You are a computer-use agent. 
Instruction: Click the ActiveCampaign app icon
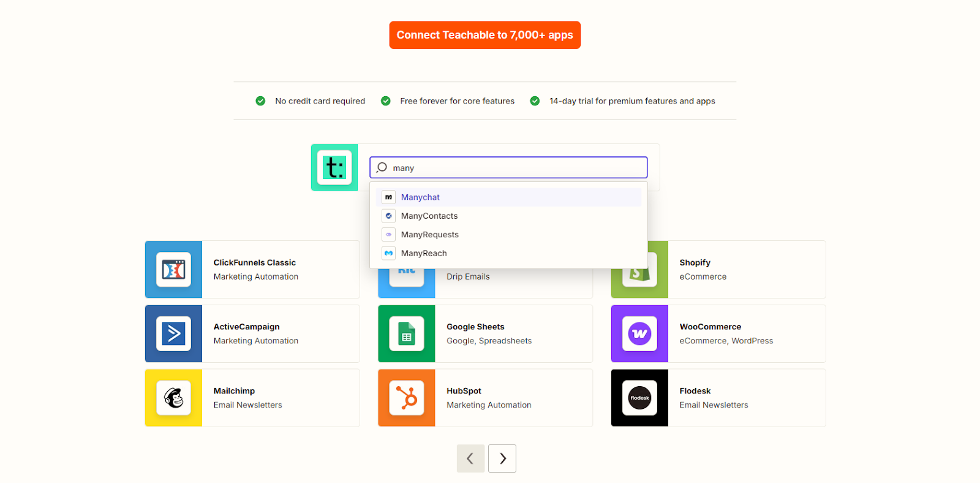click(x=174, y=333)
